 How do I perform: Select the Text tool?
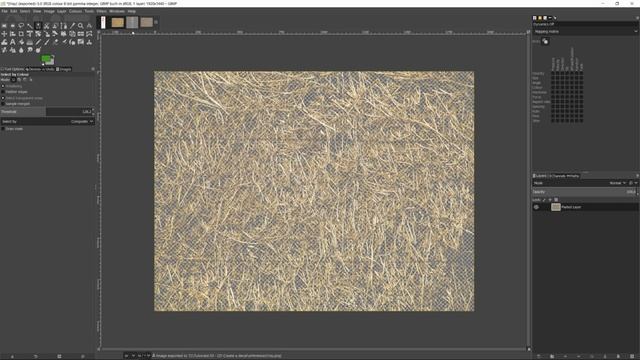(13, 42)
